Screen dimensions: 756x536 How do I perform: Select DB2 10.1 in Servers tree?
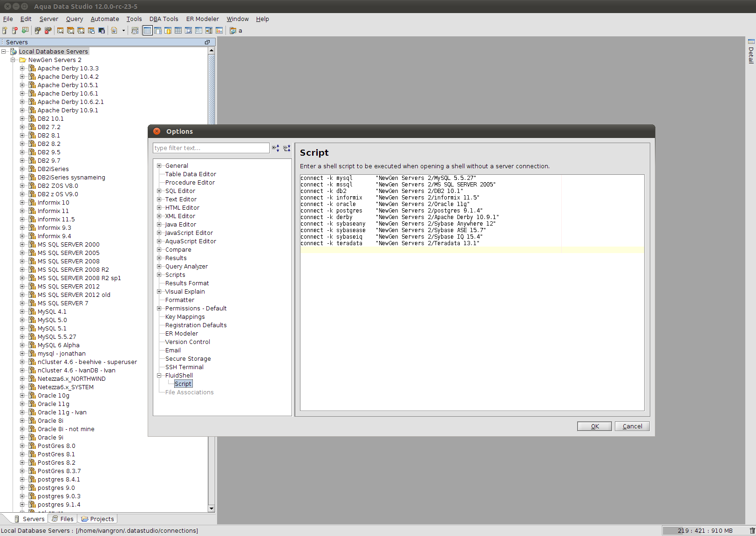point(51,119)
